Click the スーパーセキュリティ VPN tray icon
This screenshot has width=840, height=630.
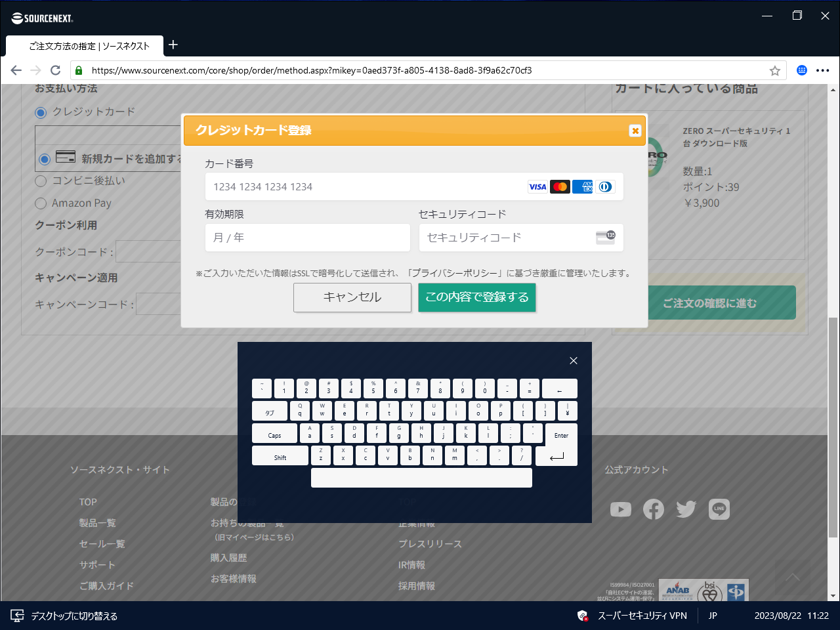point(583,616)
